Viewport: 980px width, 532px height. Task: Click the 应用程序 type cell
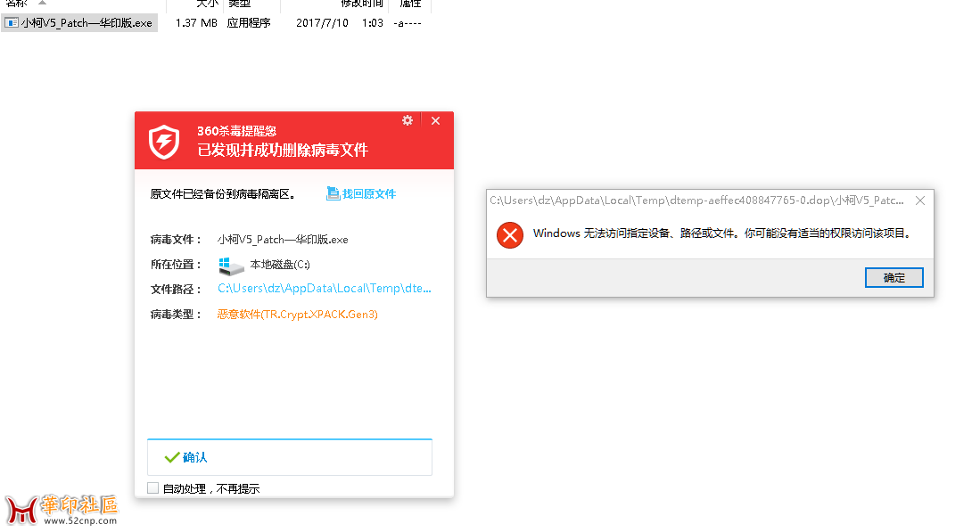[x=249, y=23]
